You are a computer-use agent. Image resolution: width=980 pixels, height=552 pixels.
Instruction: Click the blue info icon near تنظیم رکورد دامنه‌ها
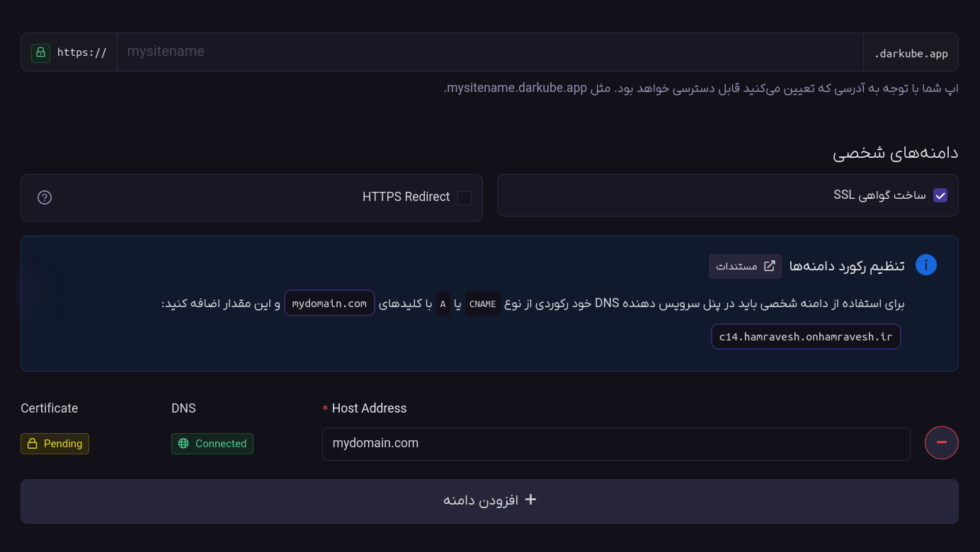tap(926, 265)
